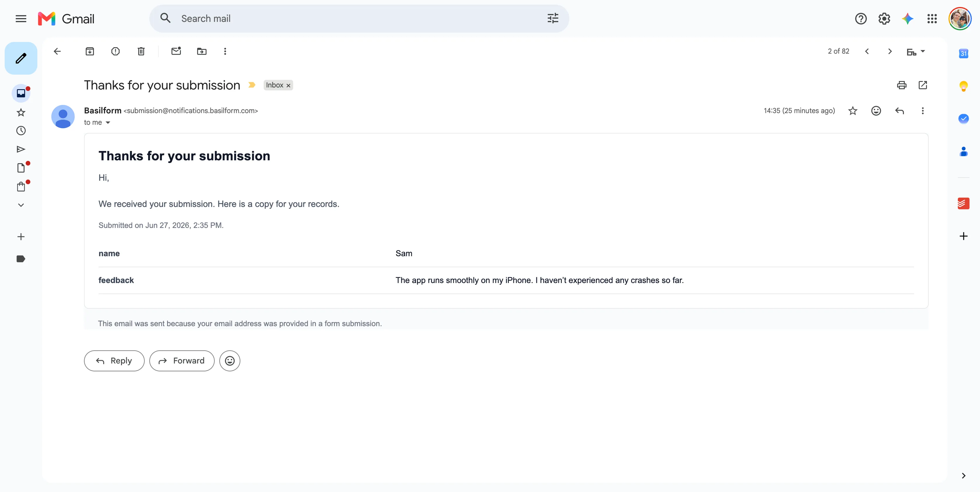The image size is (980, 492).
Task: Click the Compose pencil button
Action: point(21,58)
